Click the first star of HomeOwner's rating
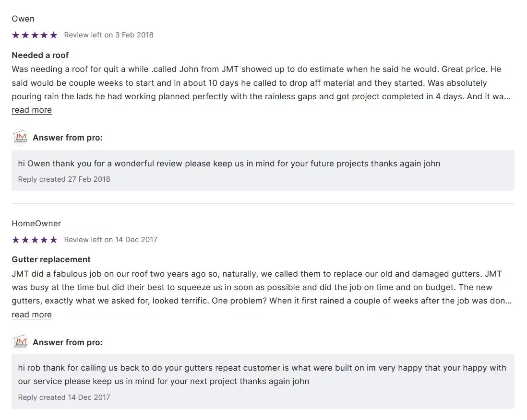Image resolution: width=527 pixels, height=420 pixels. (16, 240)
